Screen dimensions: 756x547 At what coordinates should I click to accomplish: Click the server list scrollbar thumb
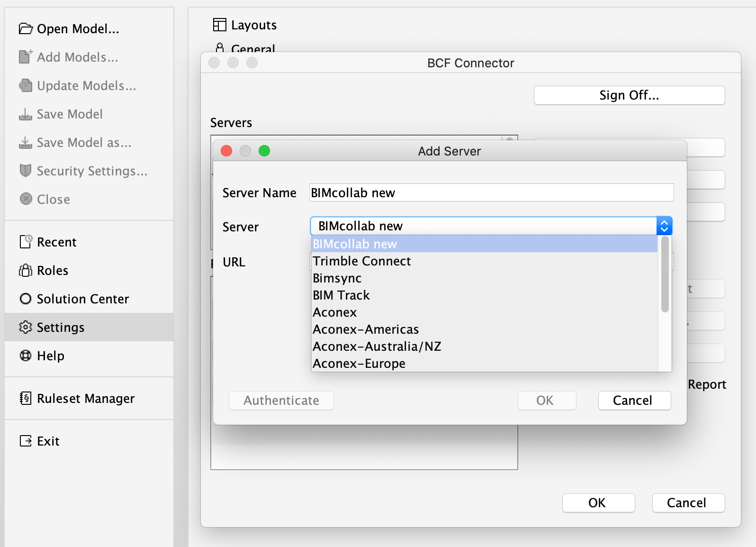(x=665, y=274)
